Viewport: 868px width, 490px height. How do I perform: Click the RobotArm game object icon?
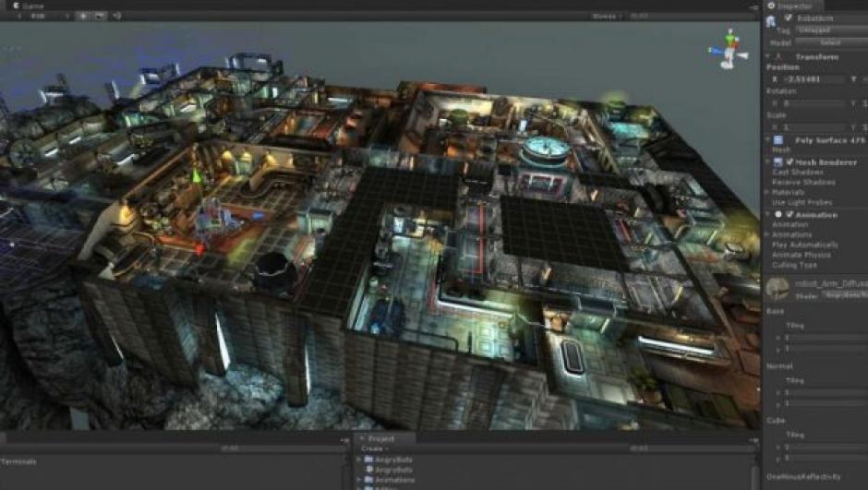tap(771, 21)
